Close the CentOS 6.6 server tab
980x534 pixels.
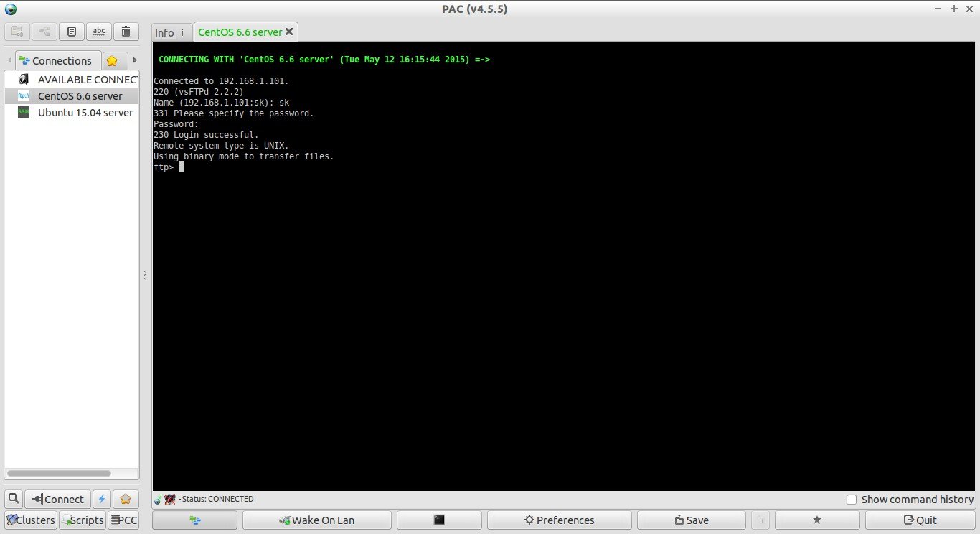(x=289, y=32)
